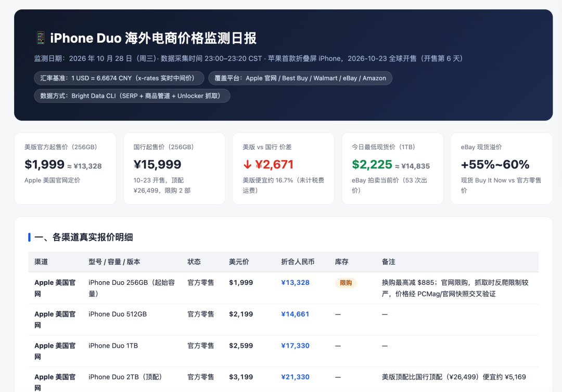Click the $2,599 price cell
The height and width of the screenshot is (392, 562).
tap(241, 345)
